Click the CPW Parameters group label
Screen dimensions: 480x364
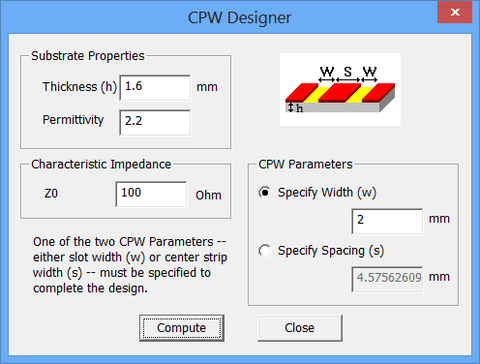[x=305, y=164]
